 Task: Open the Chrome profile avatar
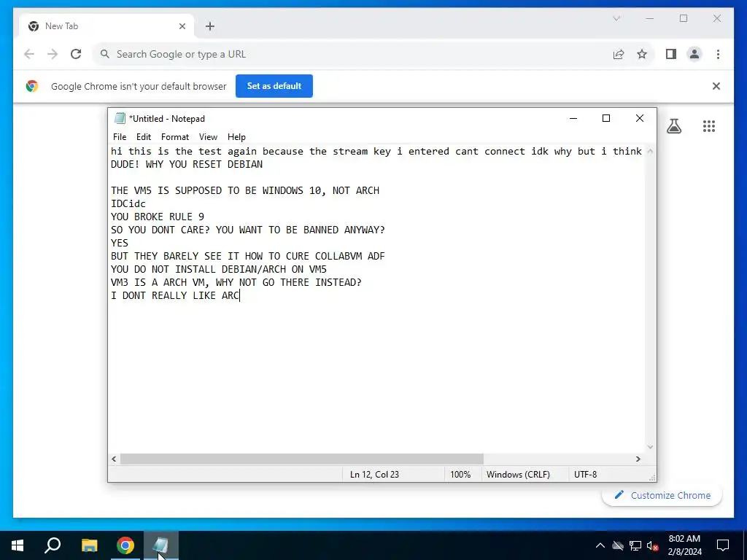694,54
